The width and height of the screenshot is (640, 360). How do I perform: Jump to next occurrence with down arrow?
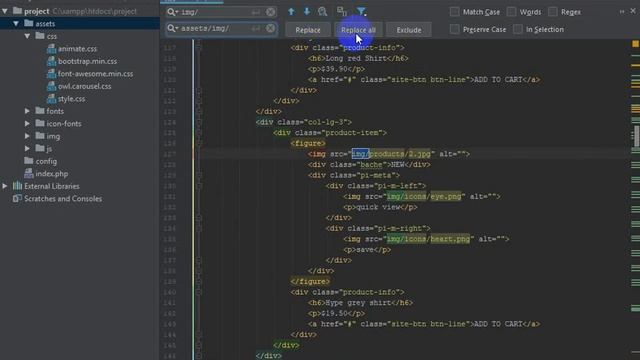coord(307,11)
